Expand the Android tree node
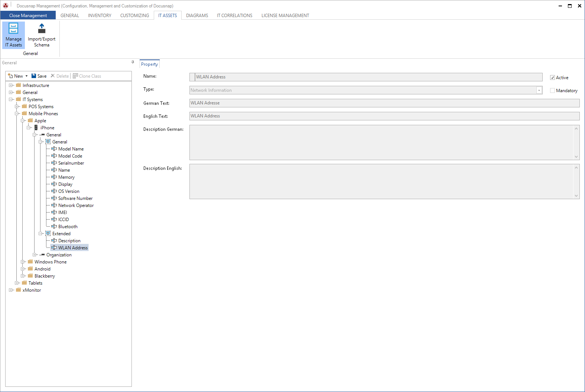 (x=23, y=269)
